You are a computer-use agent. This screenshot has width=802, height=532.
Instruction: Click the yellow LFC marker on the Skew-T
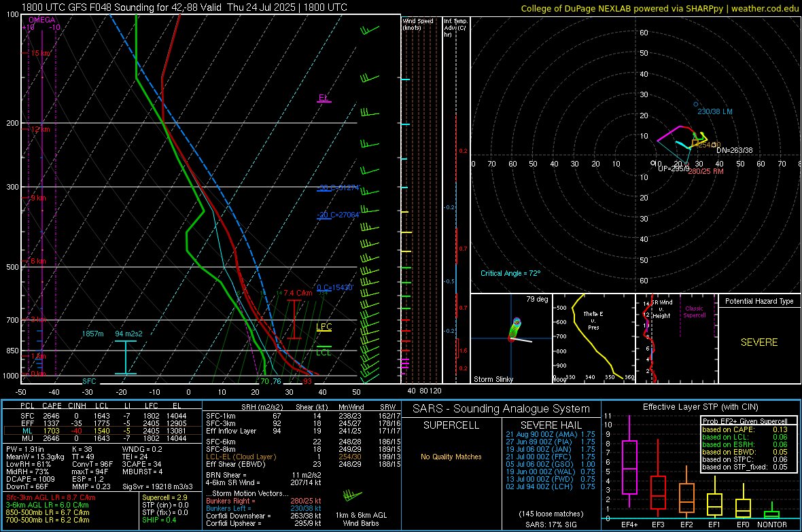tap(324, 327)
